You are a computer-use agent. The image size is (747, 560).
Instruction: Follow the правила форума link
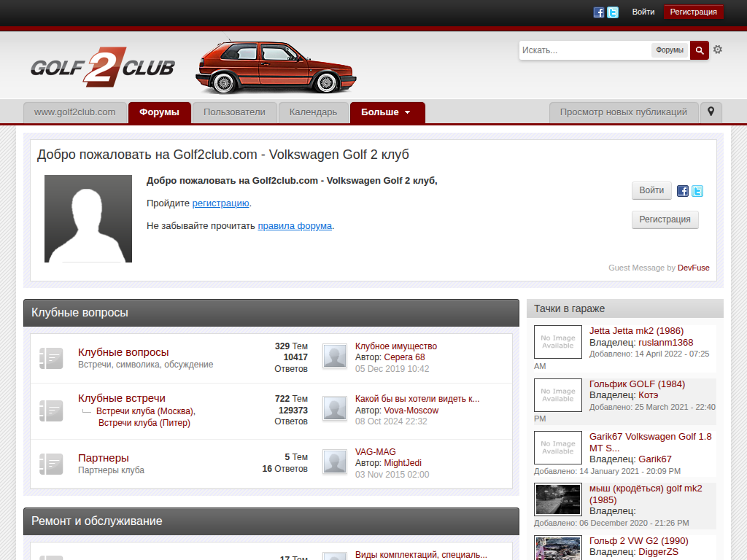[x=295, y=226]
